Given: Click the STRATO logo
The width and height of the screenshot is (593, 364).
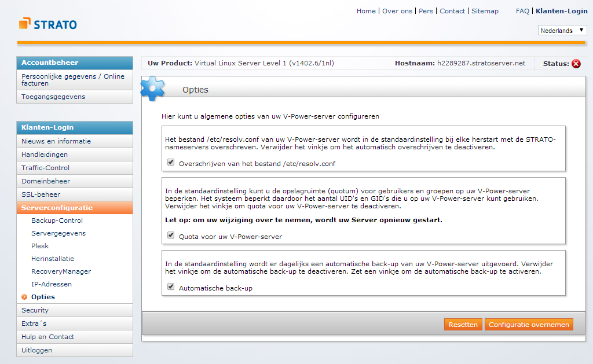Looking at the screenshot, I should tap(47, 24).
